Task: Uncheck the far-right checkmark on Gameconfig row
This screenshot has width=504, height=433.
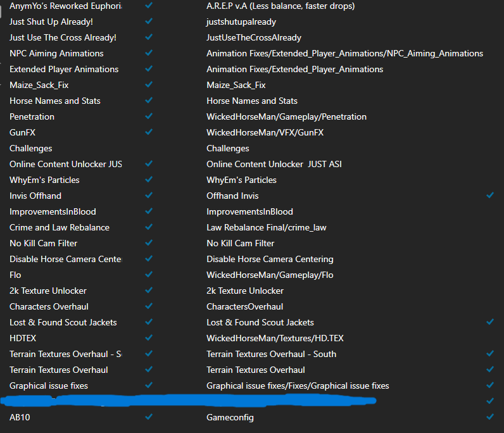Action: tap(490, 417)
